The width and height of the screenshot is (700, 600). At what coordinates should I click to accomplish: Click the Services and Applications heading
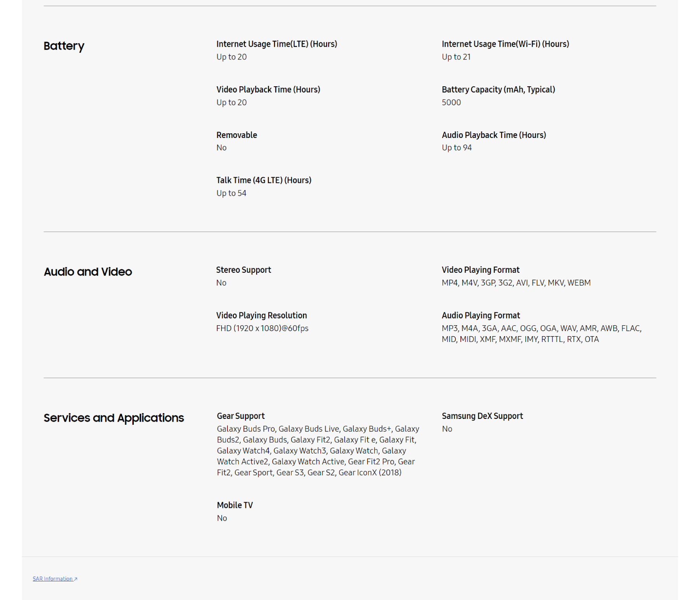click(x=114, y=418)
